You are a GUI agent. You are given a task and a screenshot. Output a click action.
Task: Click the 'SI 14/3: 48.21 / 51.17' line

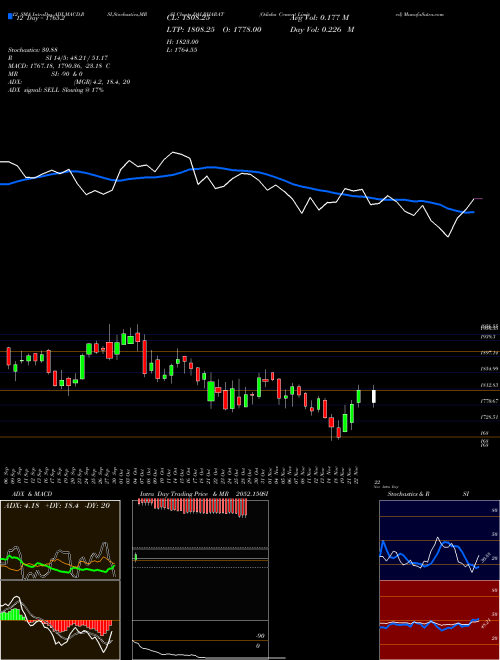coord(77,58)
